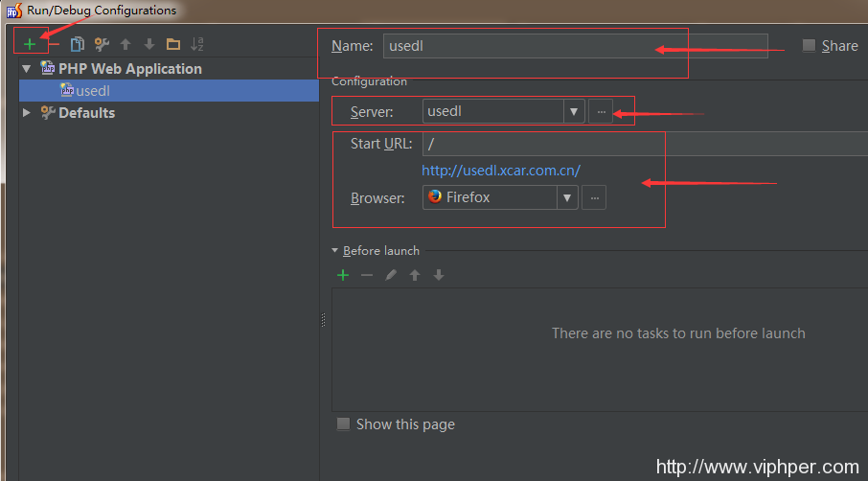Viewport: 868px width, 481px height.
Task: Open the Server dropdown
Action: pos(574,111)
